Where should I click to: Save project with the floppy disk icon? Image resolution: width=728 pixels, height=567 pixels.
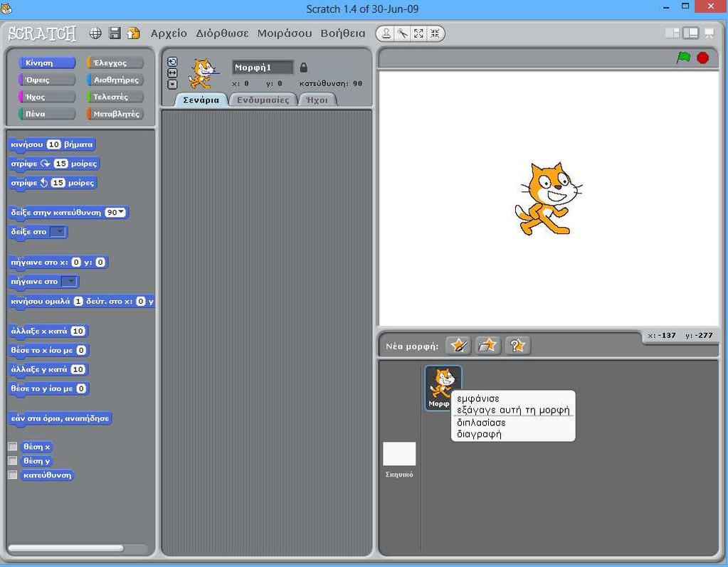(115, 33)
